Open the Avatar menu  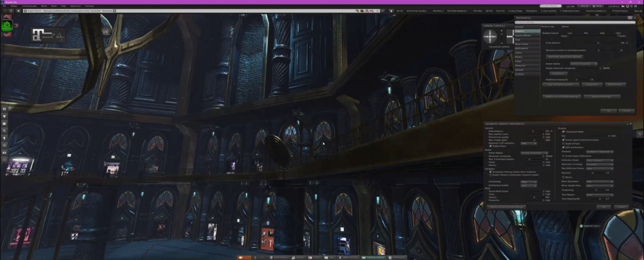point(14,6)
